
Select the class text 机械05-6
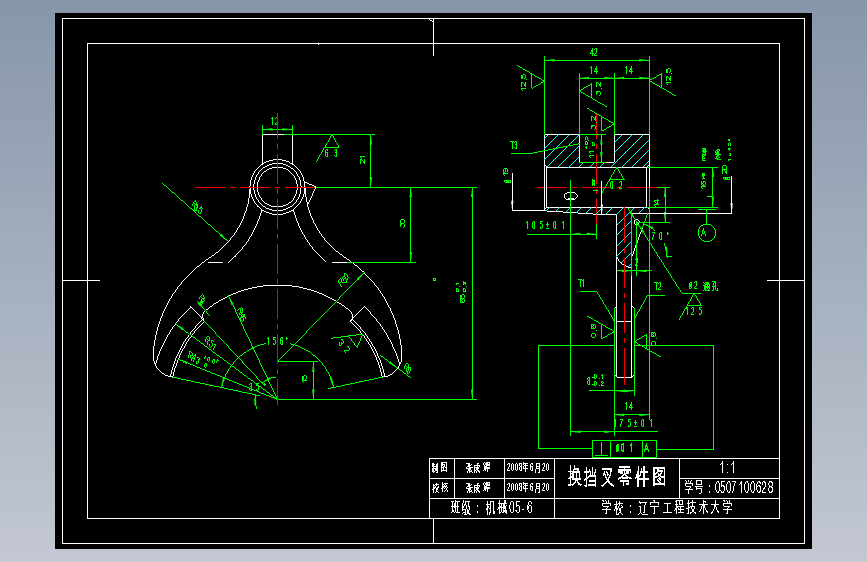[509, 508]
